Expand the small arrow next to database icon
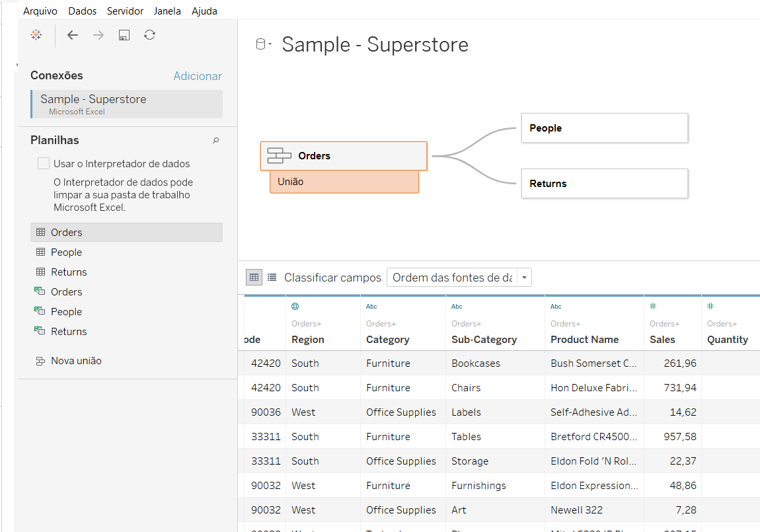Viewport: 760px width, 532px height. tap(270, 44)
